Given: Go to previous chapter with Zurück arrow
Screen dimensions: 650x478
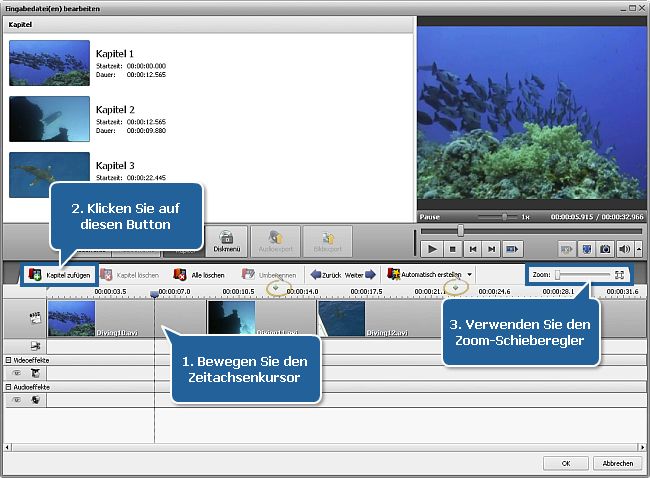Looking at the screenshot, I should click(x=317, y=273).
